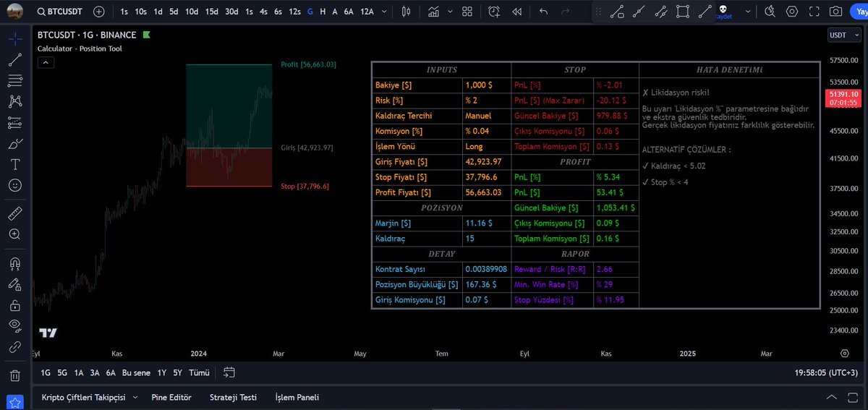Click the green flag next to BINANCE
The width and height of the screenshot is (868, 410).
tap(146, 35)
